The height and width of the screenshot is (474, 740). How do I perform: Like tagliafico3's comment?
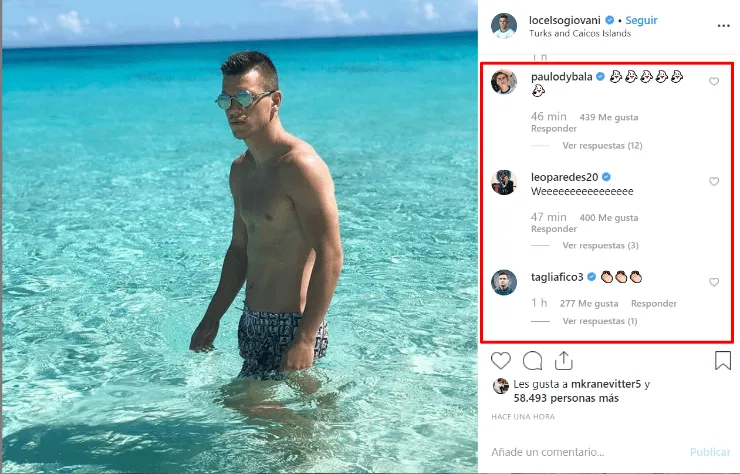(714, 282)
